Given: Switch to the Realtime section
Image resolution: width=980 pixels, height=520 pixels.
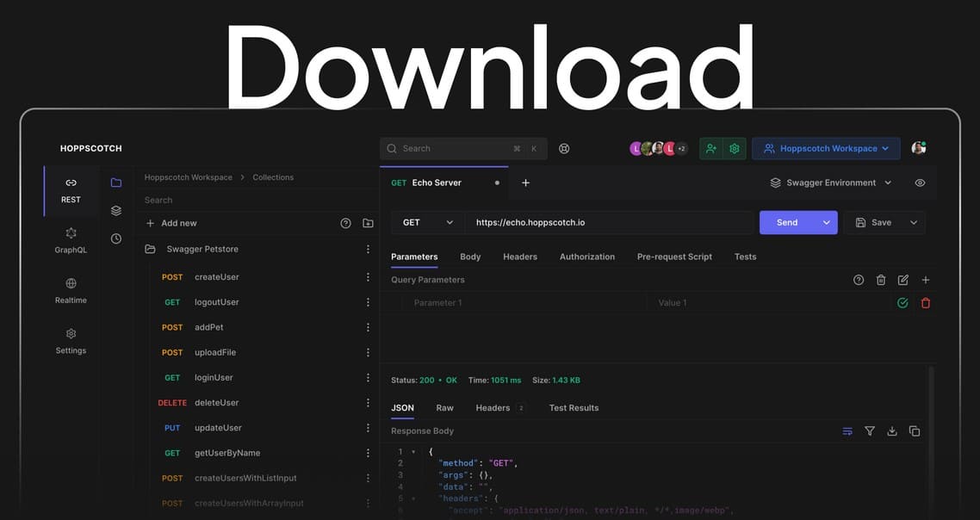Looking at the screenshot, I should 71,290.
